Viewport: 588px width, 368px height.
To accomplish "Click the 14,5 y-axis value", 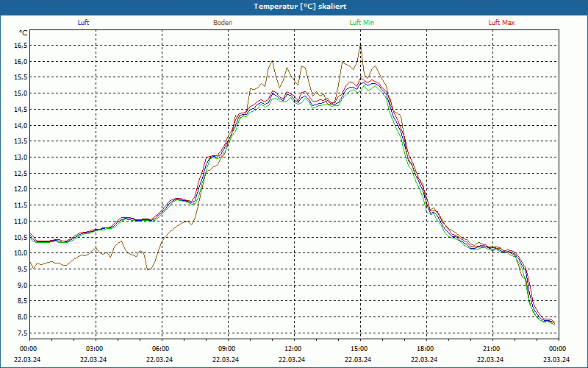I will tap(21, 110).
